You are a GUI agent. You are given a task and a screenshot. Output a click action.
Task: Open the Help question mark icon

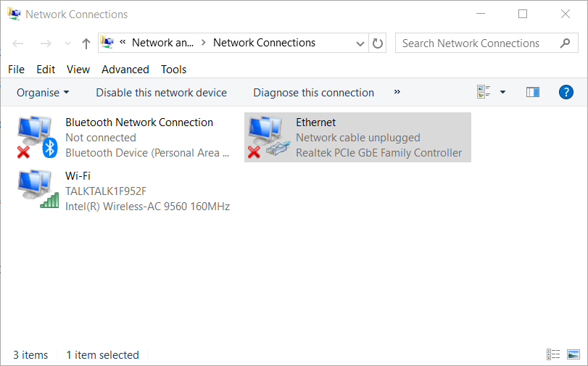[x=566, y=92]
